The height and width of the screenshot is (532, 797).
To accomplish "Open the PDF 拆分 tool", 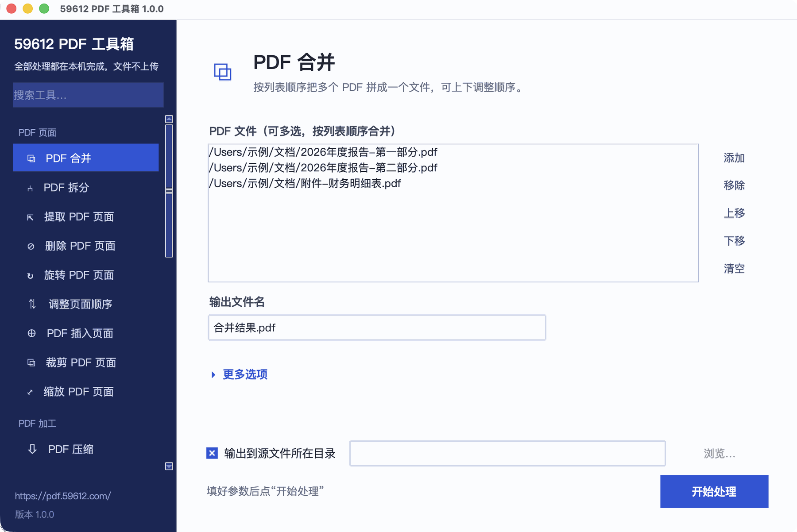I will 86,187.
